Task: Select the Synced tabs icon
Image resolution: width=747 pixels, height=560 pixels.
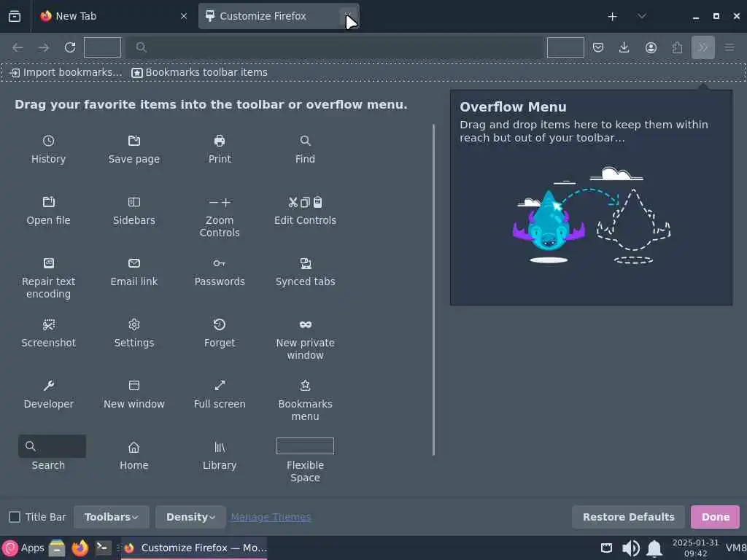Action: 306,263
